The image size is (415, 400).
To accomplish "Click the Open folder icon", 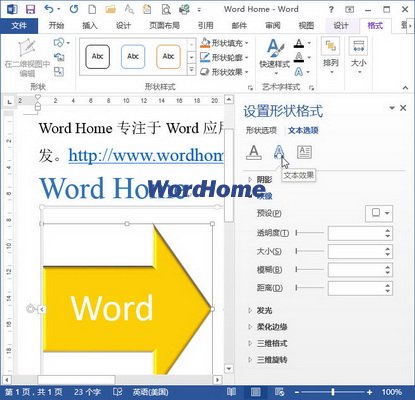I will tap(110, 9).
